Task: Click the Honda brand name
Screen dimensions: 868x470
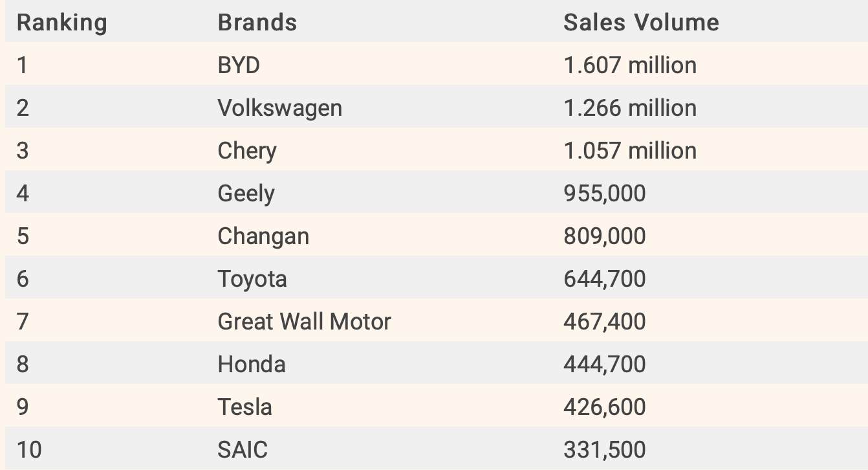Action: tap(251, 364)
